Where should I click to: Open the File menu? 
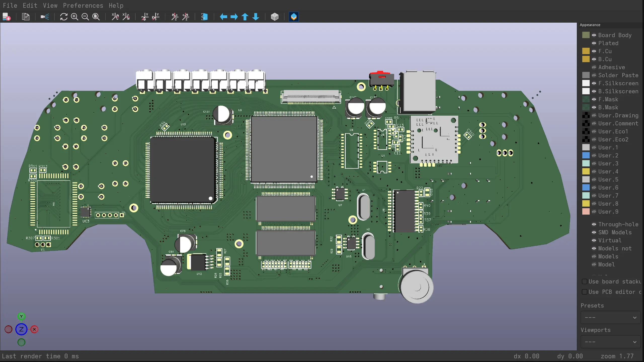pyautogui.click(x=10, y=6)
